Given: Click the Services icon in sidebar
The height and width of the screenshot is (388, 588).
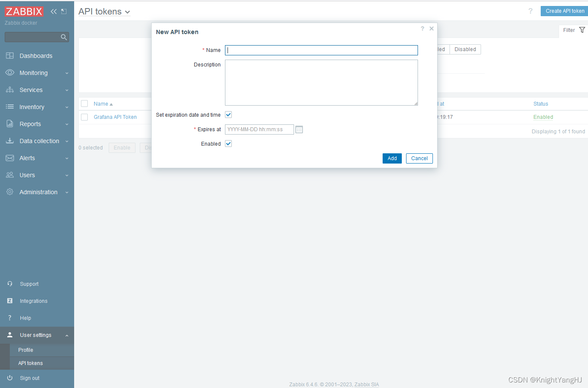Looking at the screenshot, I should [x=10, y=90].
